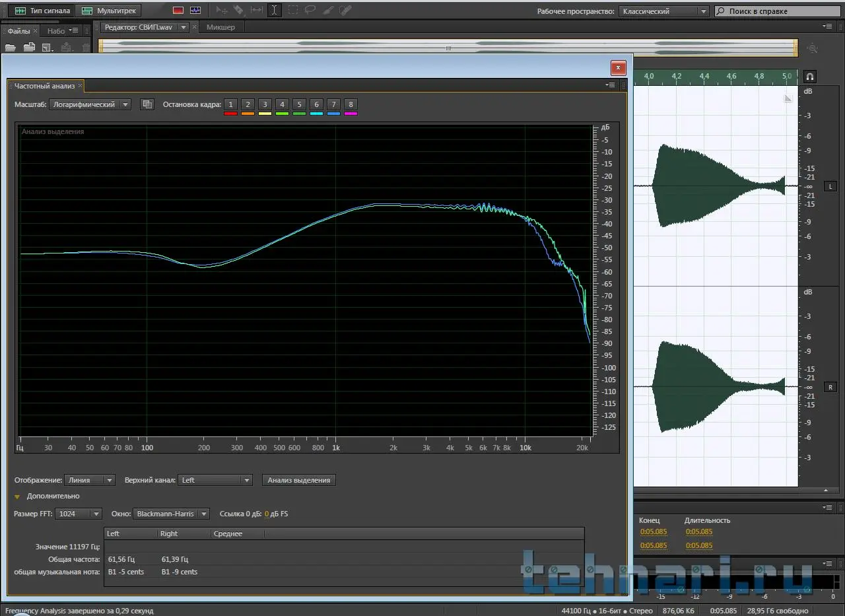Select the Time Selection I-beam tool
Viewport: 845px width, 616px height.
click(274, 11)
